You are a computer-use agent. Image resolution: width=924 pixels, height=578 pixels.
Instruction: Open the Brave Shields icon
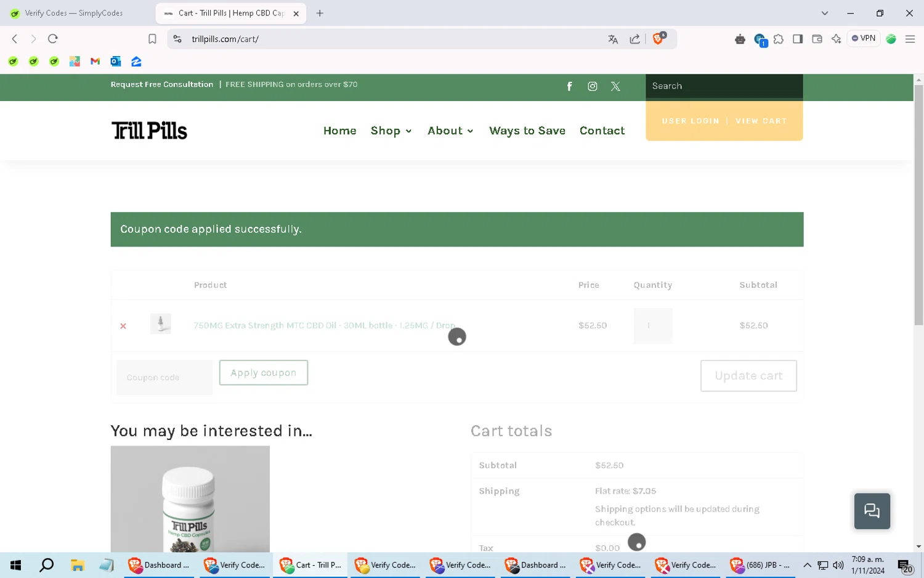click(x=659, y=38)
